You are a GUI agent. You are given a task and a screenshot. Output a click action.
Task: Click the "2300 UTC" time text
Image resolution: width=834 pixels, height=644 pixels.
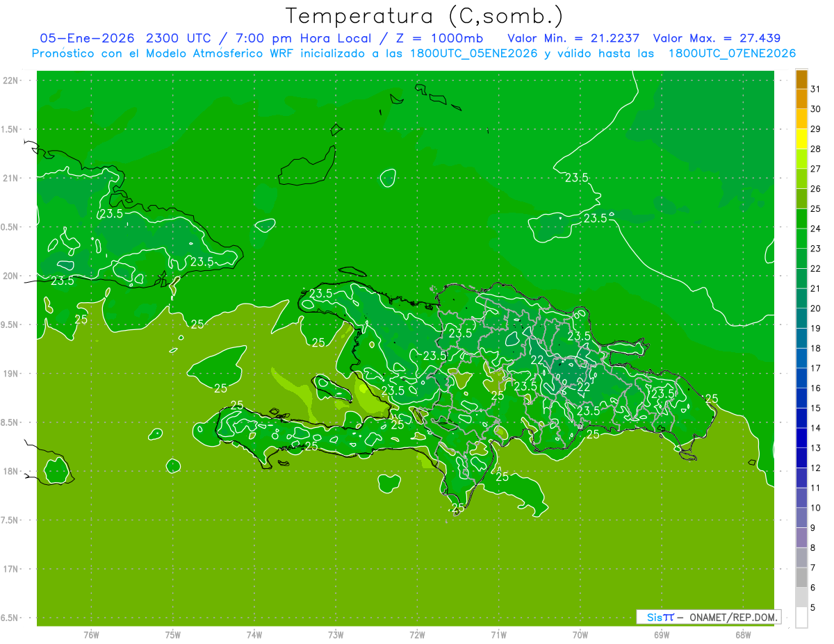point(180,38)
